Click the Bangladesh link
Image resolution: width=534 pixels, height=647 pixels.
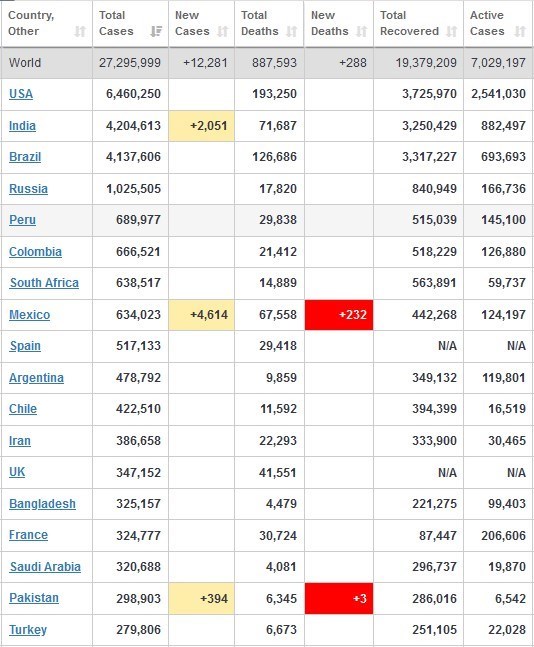(x=43, y=504)
